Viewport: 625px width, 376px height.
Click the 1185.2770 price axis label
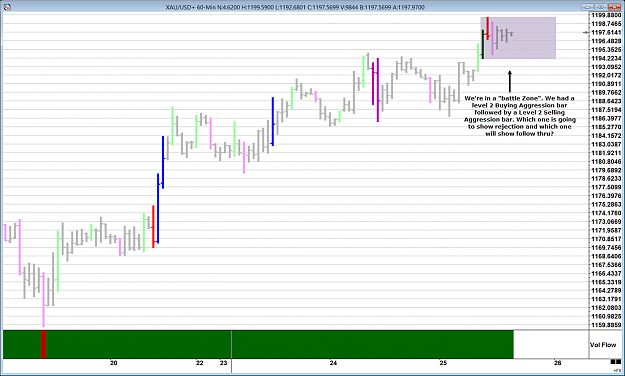[606, 127]
